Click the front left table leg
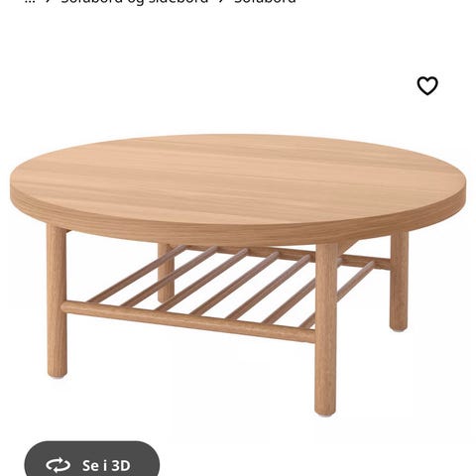 pos(57,301)
